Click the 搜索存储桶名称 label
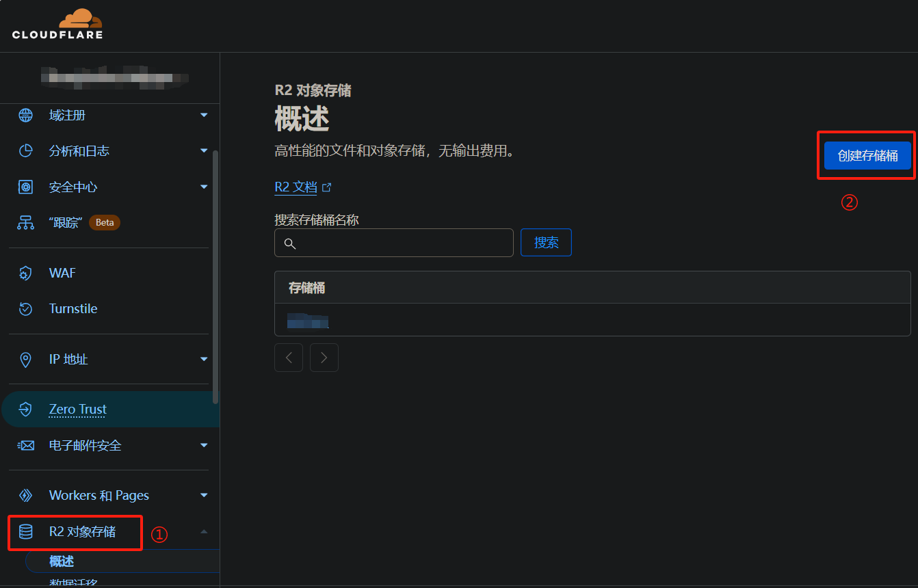Image resolution: width=918 pixels, height=588 pixels. pos(317,220)
